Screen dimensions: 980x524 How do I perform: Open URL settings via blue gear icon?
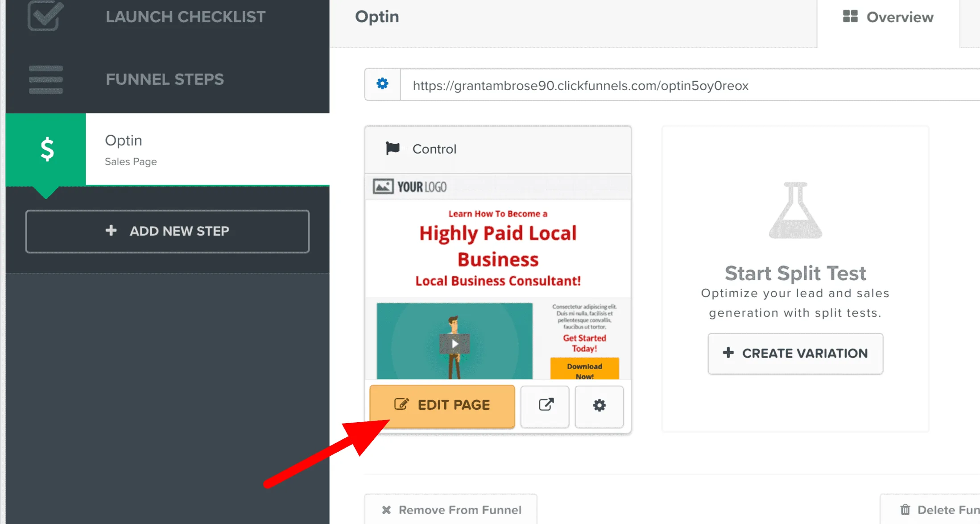point(382,84)
